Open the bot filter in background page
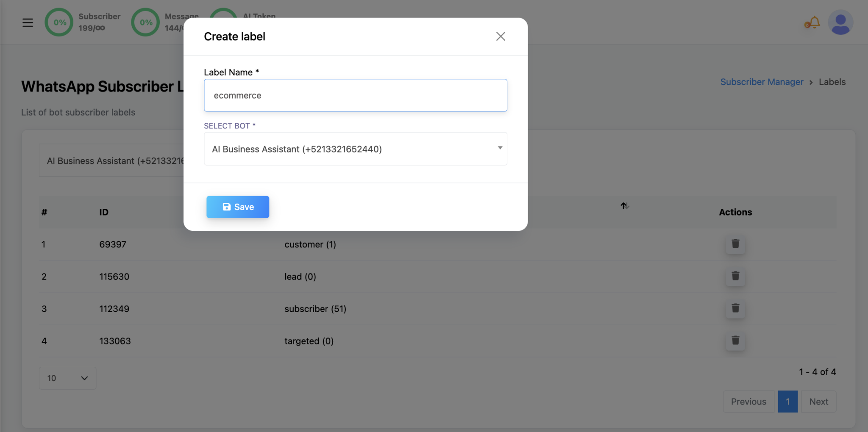 point(111,161)
